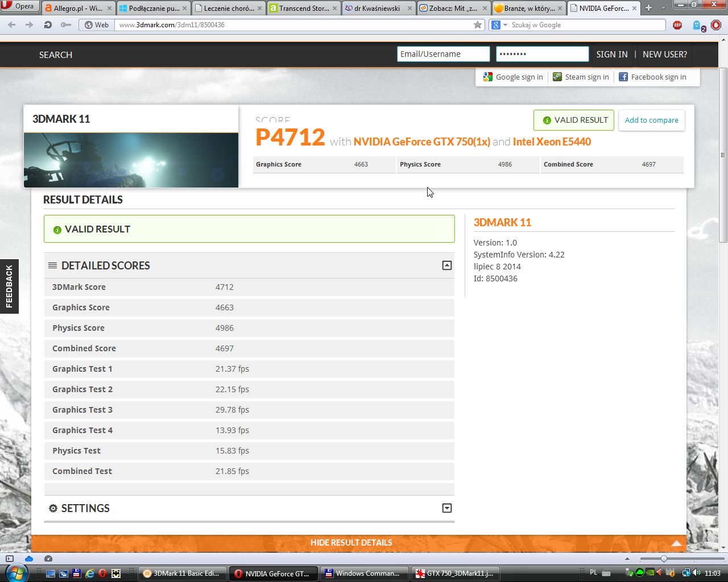Switch to the Allegro.pl browser tab
Image resolution: width=728 pixels, height=582 pixels.
77,9
